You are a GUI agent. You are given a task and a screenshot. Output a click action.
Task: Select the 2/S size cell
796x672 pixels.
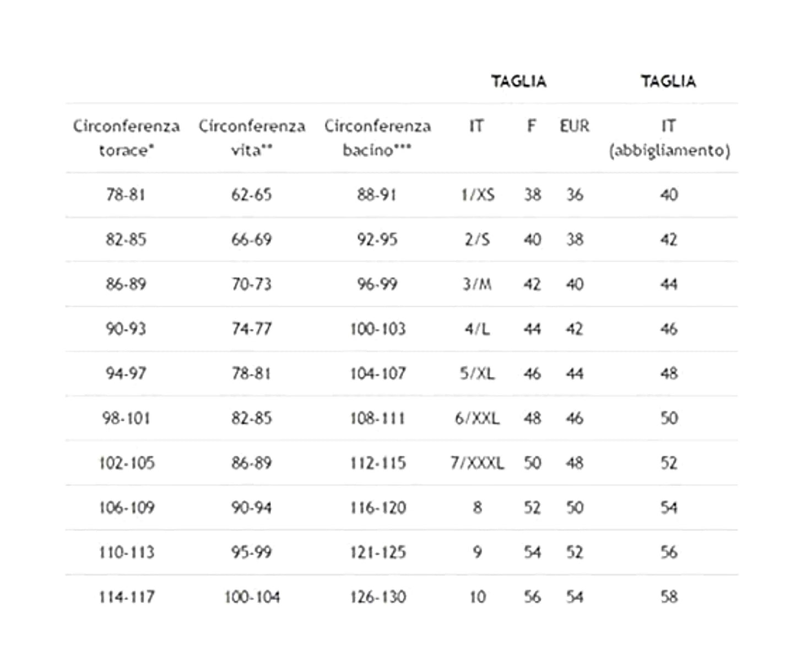click(478, 240)
